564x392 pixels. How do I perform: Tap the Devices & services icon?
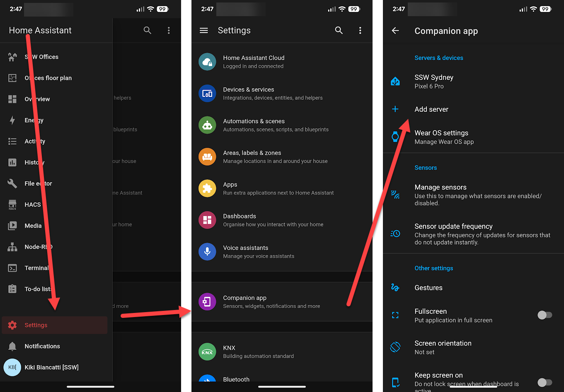207,94
